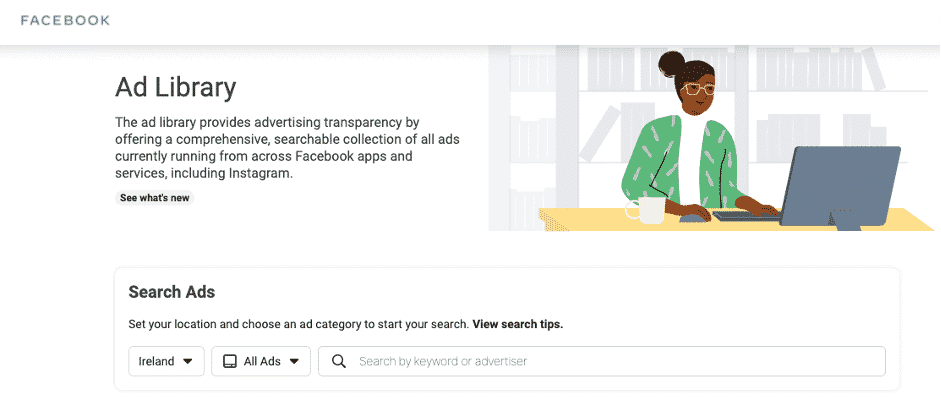Select the Ad Library page heading

(x=175, y=88)
